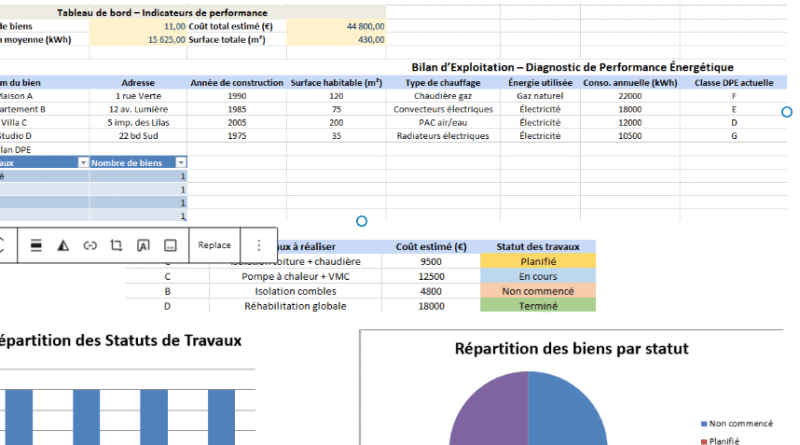Click the Non commencé legend entry
This screenshot has height=445, width=800.
click(737, 424)
